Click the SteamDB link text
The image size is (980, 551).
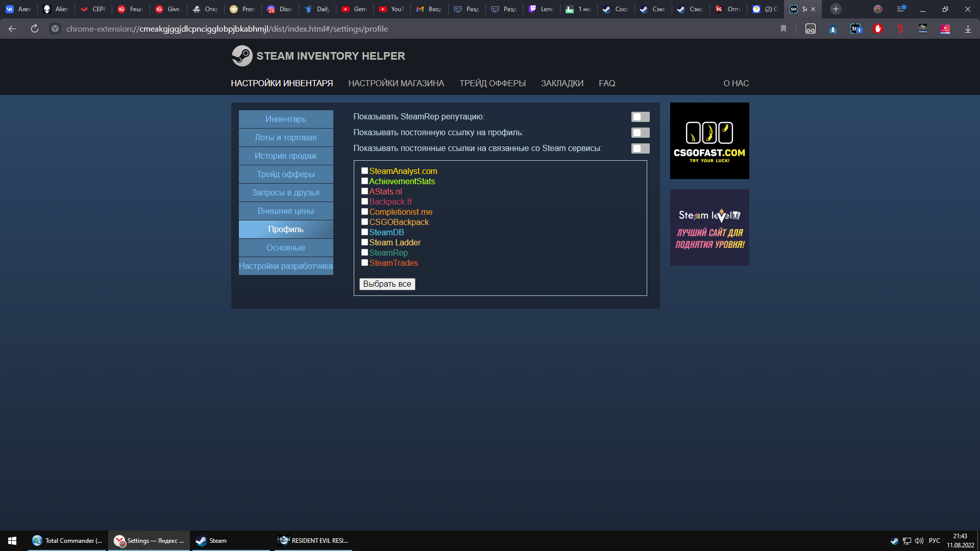[386, 232]
